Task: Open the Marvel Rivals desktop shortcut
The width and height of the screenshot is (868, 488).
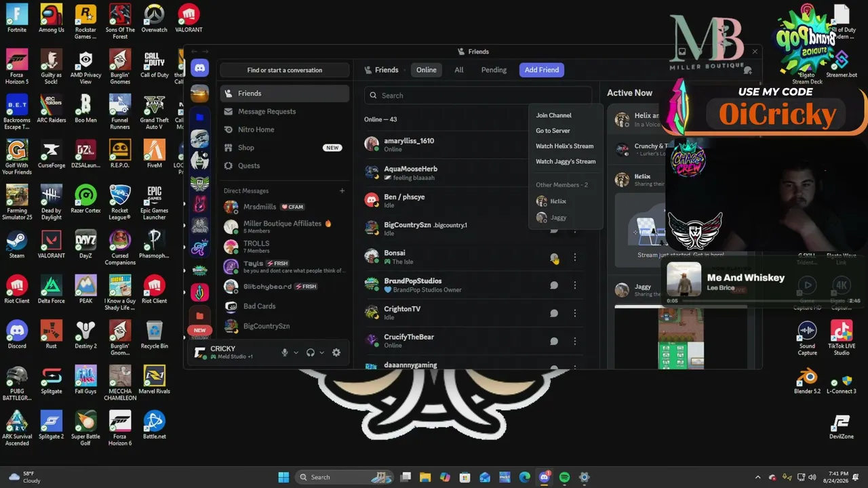Action: [x=154, y=380]
